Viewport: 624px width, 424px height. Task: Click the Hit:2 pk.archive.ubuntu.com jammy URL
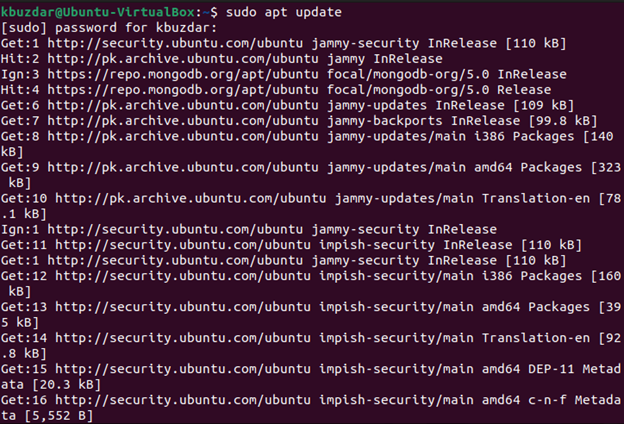click(183, 59)
